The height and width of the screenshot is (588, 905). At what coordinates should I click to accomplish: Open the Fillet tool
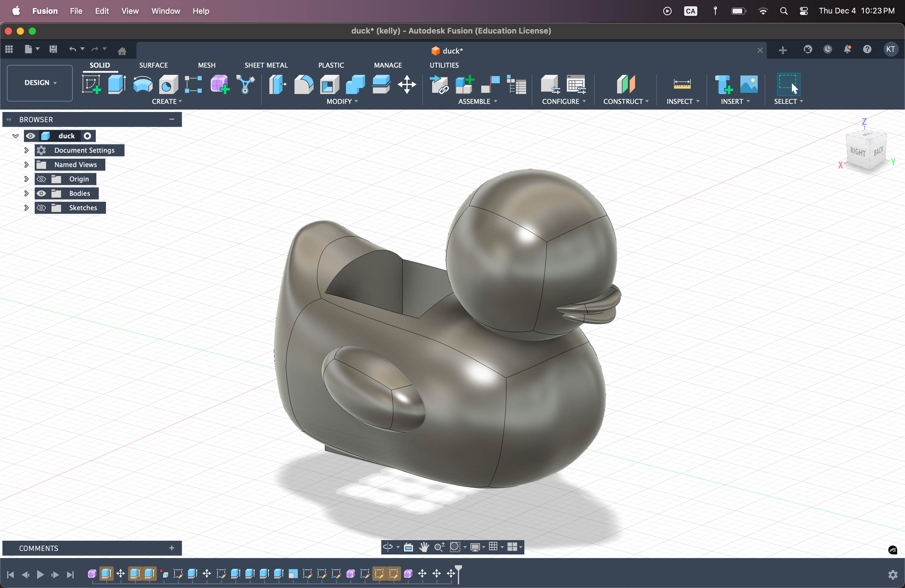coord(303,84)
